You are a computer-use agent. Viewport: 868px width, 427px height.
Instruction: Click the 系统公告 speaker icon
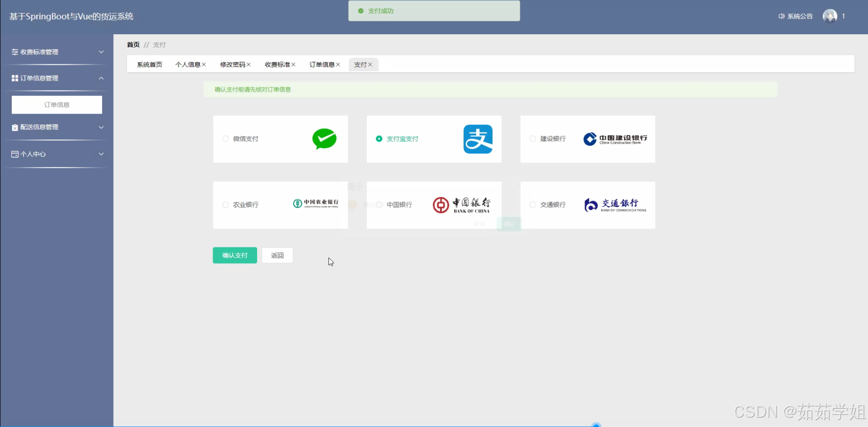point(782,16)
